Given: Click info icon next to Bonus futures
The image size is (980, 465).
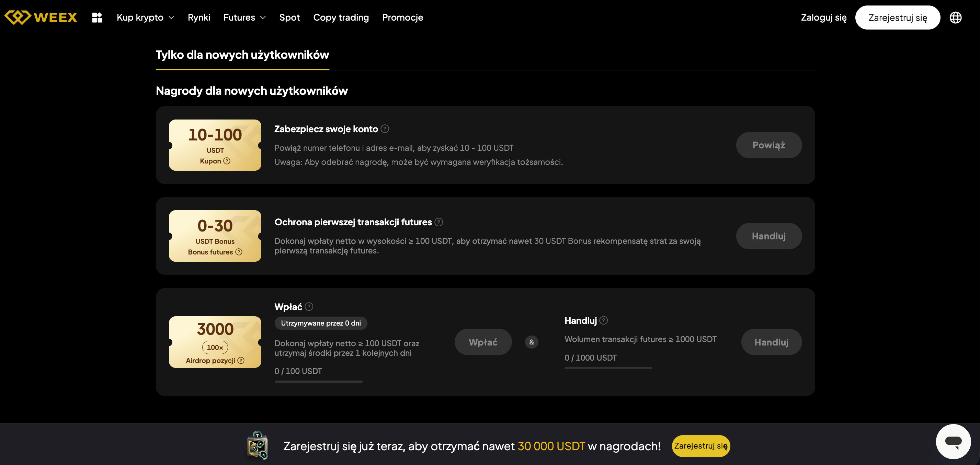Looking at the screenshot, I should (239, 252).
